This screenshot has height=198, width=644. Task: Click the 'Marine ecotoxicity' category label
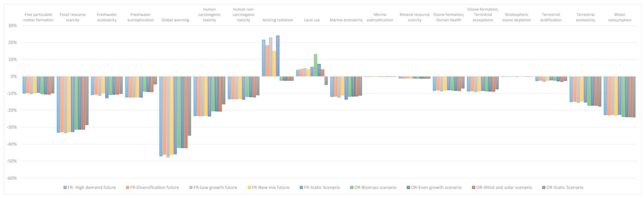[346, 20]
